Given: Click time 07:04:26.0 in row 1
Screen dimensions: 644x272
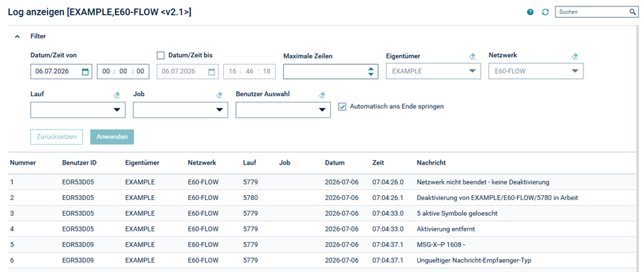Looking at the screenshot, I should pos(388,182).
